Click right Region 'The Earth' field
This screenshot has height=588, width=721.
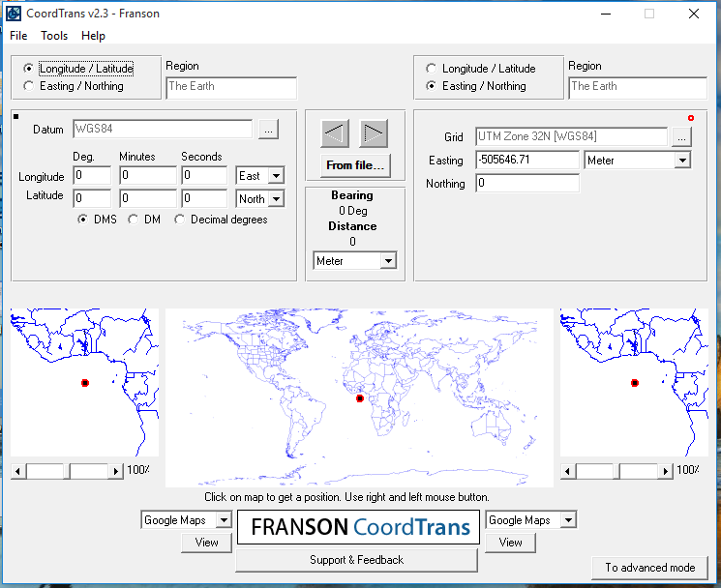pyautogui.click(x=638, y=88)
